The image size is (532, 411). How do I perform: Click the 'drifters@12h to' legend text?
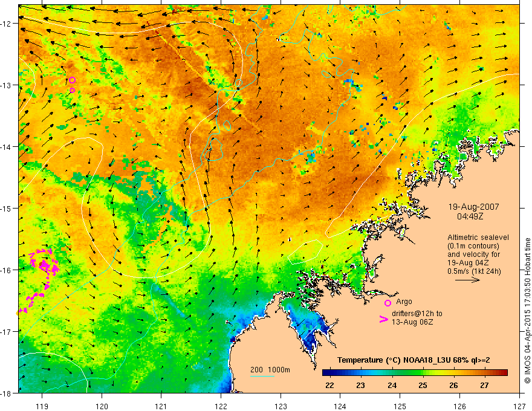(417, 314)
